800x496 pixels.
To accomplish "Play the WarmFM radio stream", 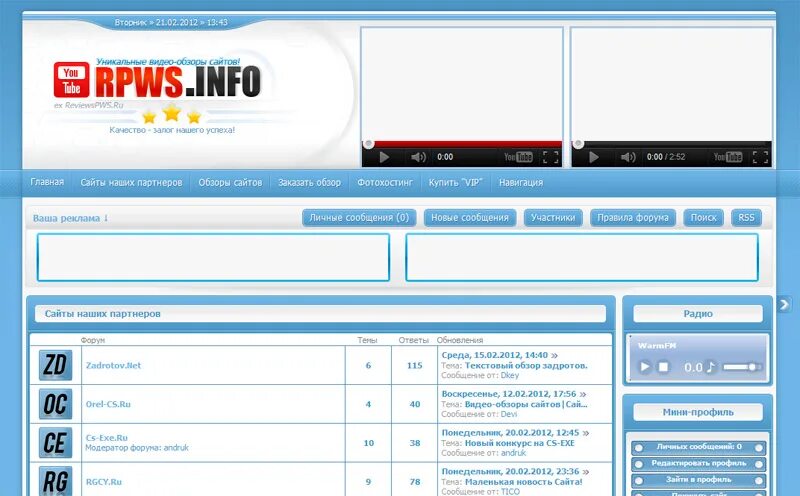I will [x=645, y=367].
